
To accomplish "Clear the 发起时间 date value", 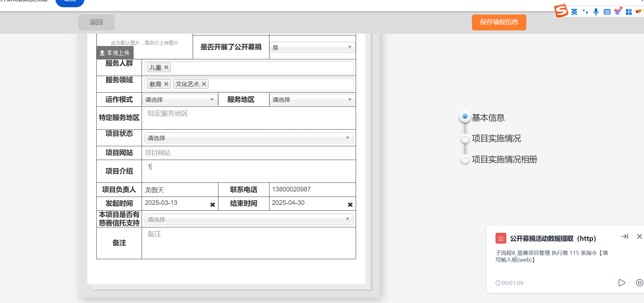I will 213,205.
